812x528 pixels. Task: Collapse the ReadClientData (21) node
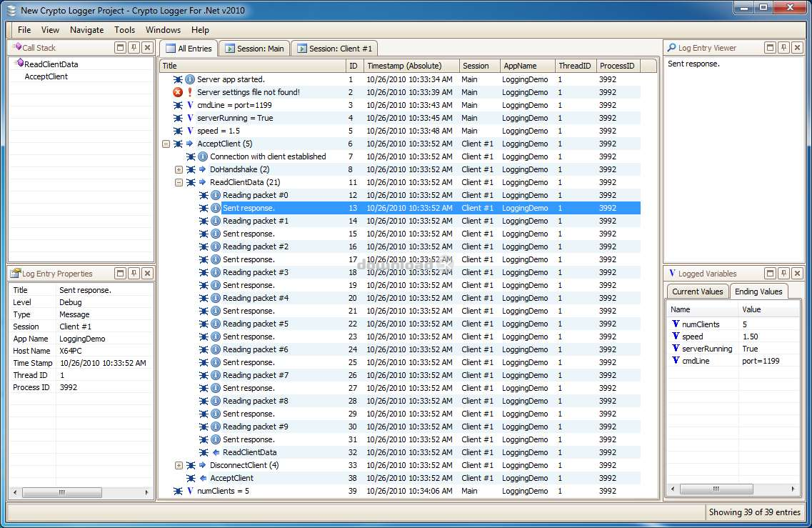tap(179, 182)
